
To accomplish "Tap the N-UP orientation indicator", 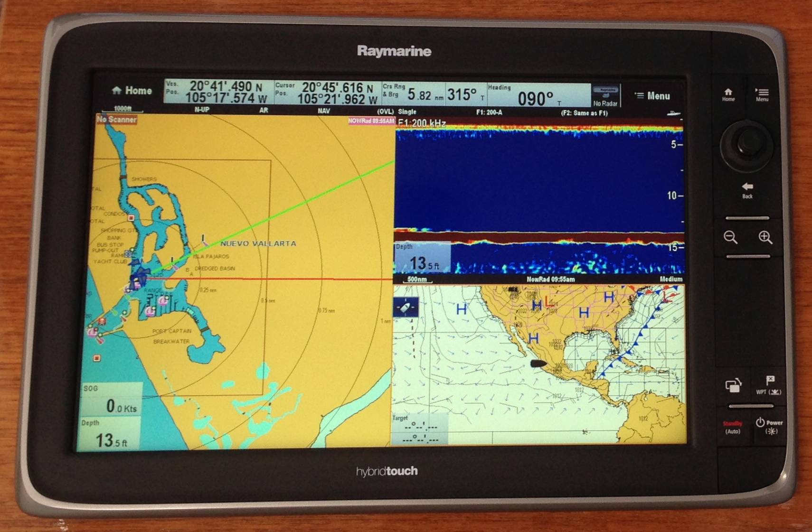I will [202, 110].
